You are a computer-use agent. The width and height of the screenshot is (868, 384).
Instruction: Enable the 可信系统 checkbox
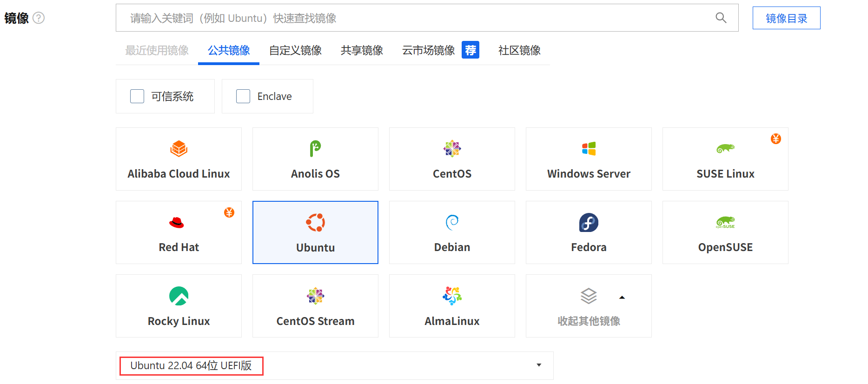137,96
